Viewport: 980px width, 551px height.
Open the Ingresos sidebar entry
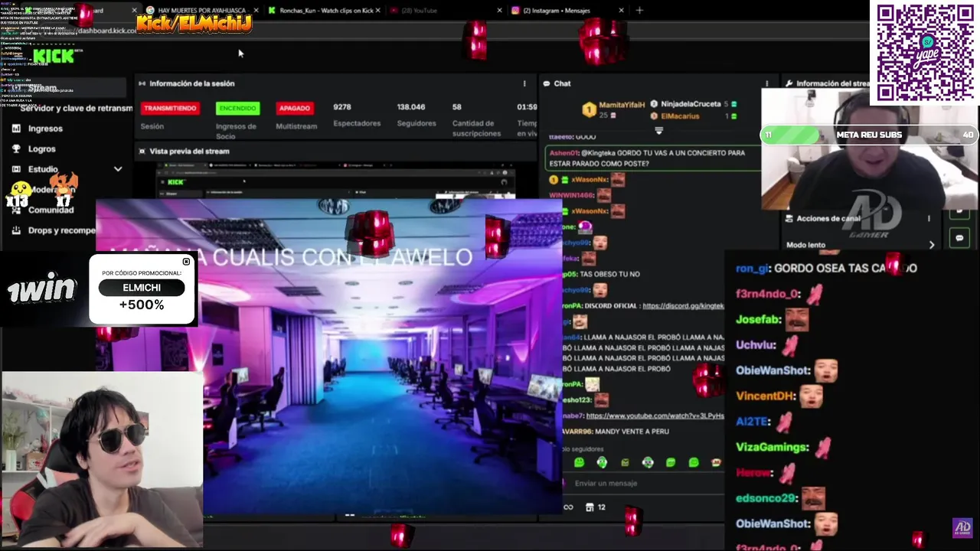tap(45, 129)
